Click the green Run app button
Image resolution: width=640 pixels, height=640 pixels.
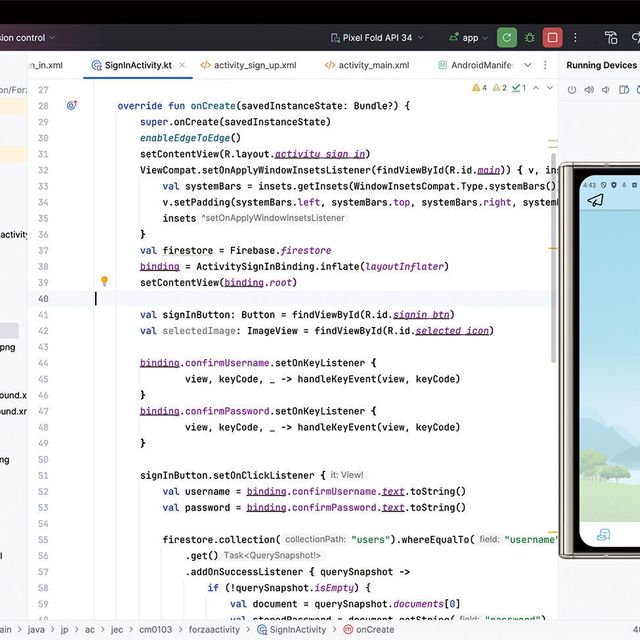coord(507,38)
